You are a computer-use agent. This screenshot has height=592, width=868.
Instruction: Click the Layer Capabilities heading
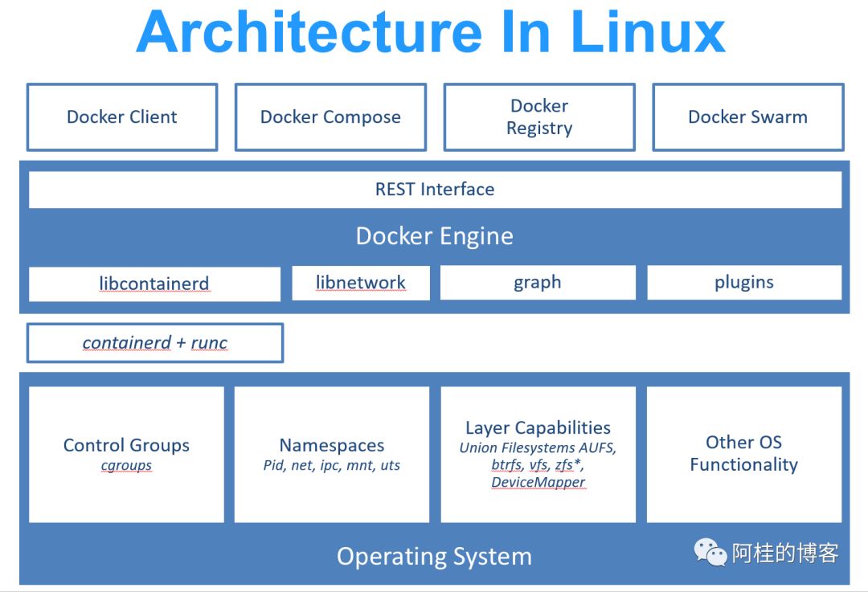538,427
